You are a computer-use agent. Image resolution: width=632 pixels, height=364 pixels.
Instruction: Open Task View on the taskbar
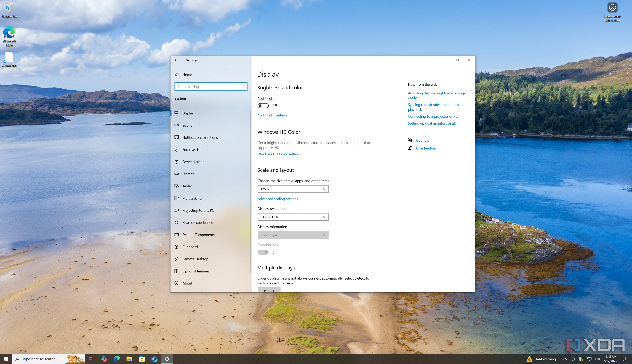(x=91, y=359)
